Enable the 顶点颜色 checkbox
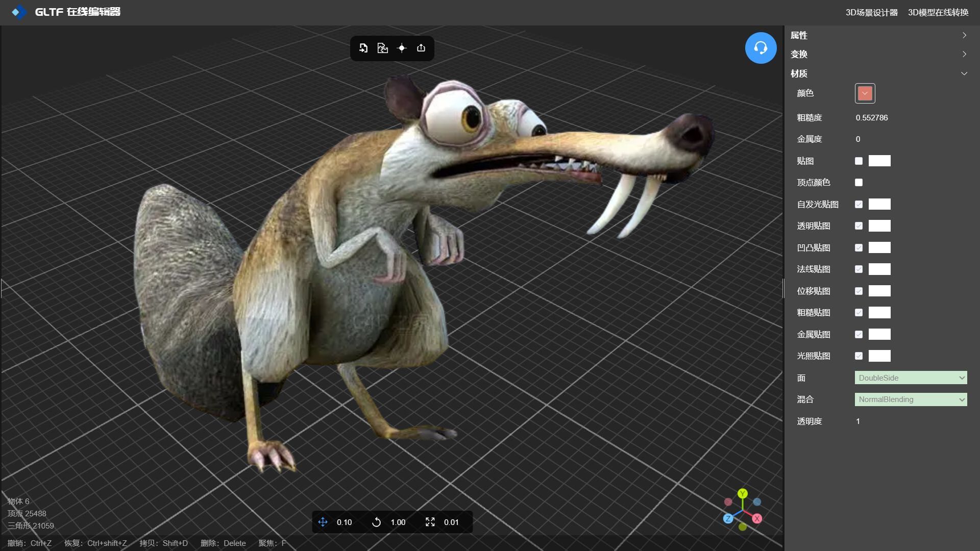This screenshot has width=980, height=551. tap(859, 182)
